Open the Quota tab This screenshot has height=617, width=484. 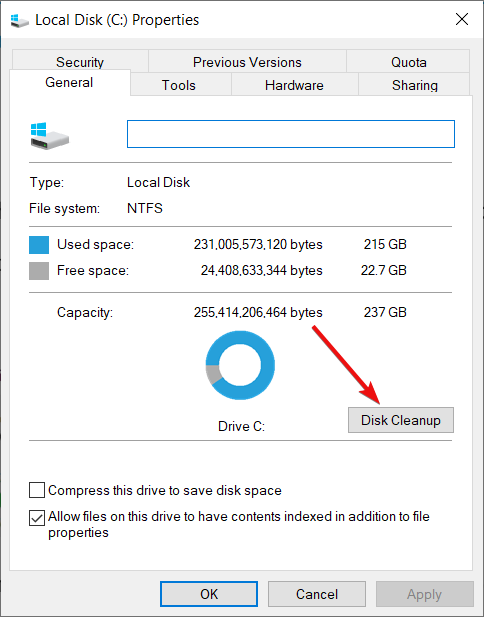[x=408, y=62]
